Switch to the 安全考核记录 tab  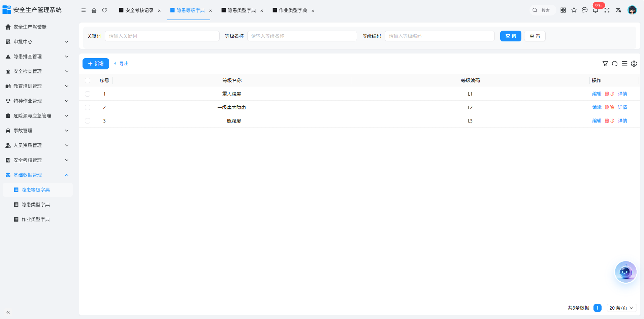[x=139, y=10]
